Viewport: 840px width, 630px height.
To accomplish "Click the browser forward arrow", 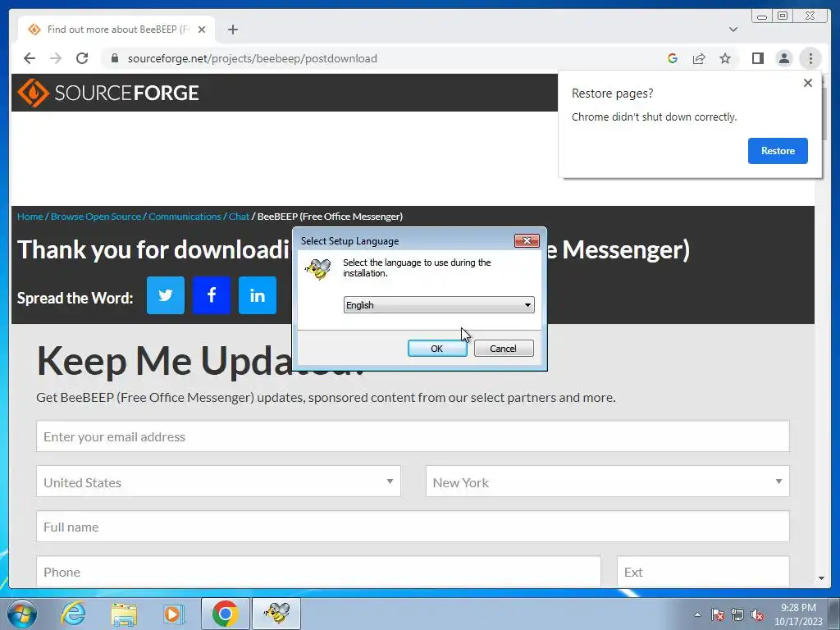I will (x=56, y=58).
